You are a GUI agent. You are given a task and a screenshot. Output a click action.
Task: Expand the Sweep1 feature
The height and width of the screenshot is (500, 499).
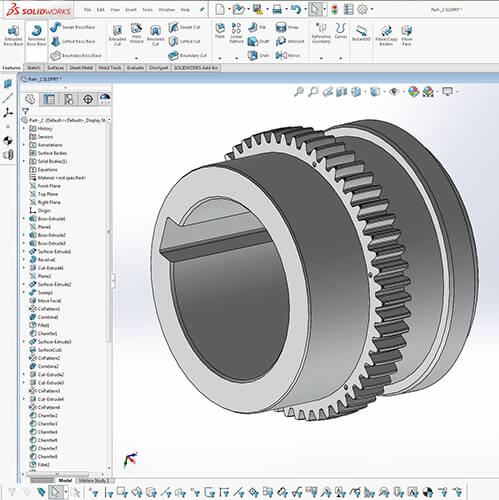pos(24,292)
